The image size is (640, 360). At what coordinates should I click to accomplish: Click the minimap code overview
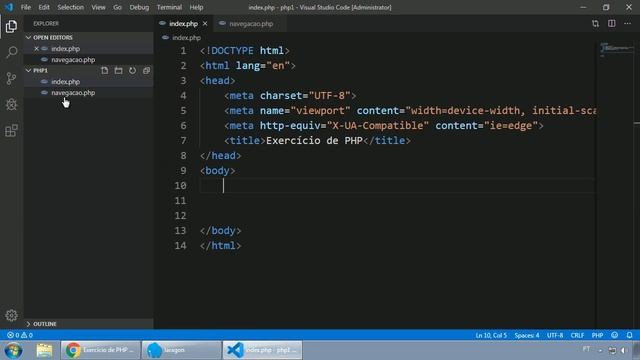(x=616, y=49)
